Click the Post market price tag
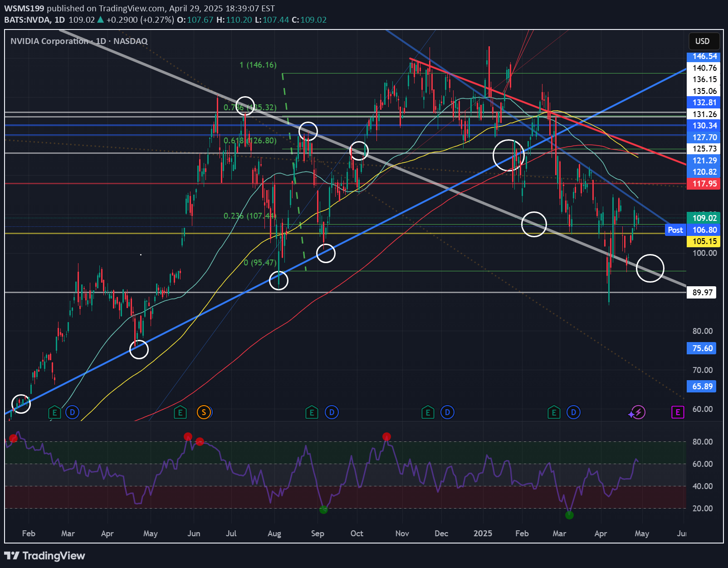 coord(675,230)
